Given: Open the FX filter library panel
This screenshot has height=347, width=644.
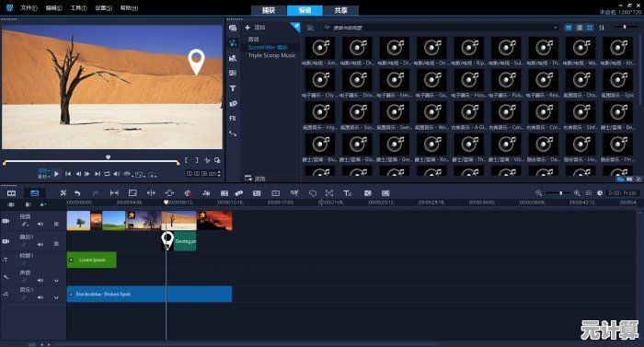Looking at the screenshot, I should (233, 119).
